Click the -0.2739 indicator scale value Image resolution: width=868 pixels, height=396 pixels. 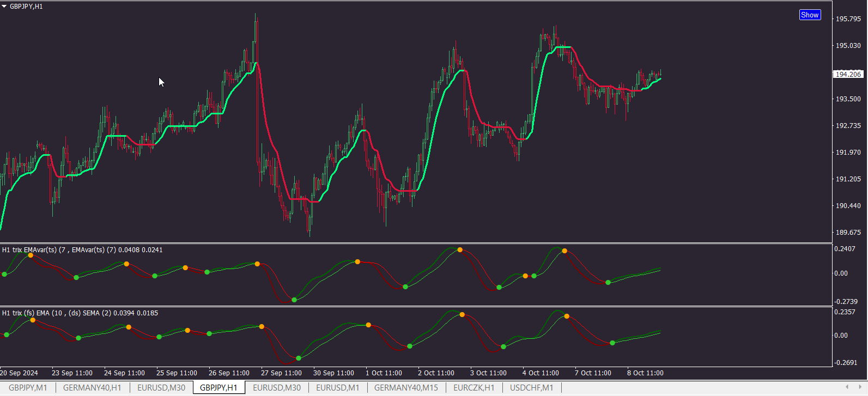[x=846, y=302]
